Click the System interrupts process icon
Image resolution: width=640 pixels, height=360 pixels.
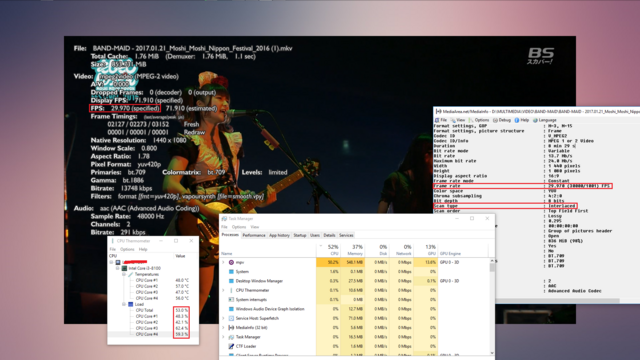pyautogui.click(x=231, y=300)
